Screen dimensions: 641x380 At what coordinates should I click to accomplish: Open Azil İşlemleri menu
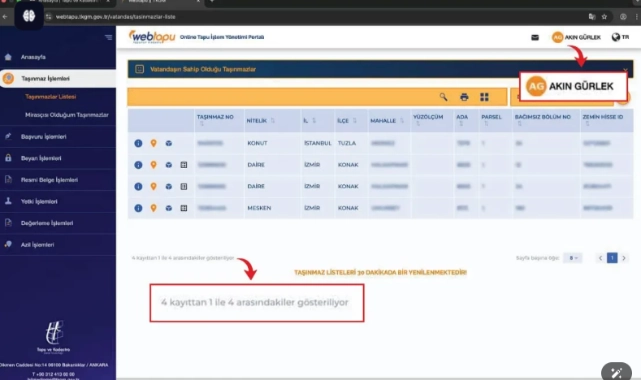coord(37,245)
